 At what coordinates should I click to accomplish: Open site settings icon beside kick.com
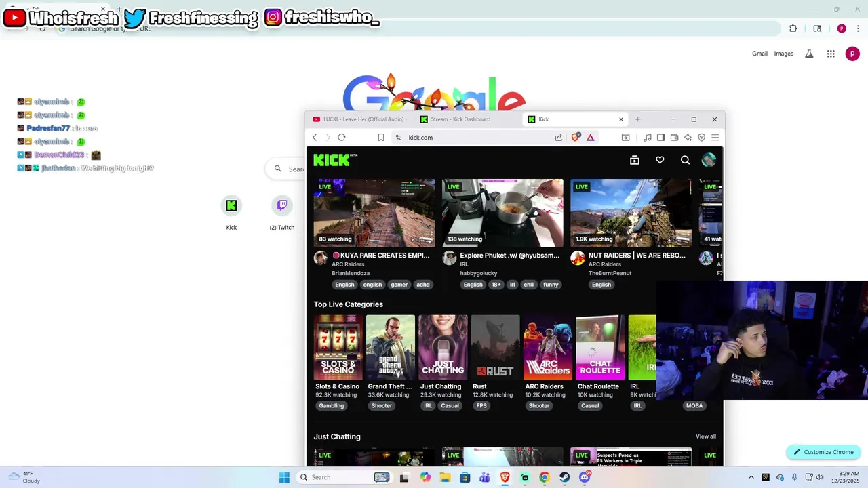[x=398, y=138]
